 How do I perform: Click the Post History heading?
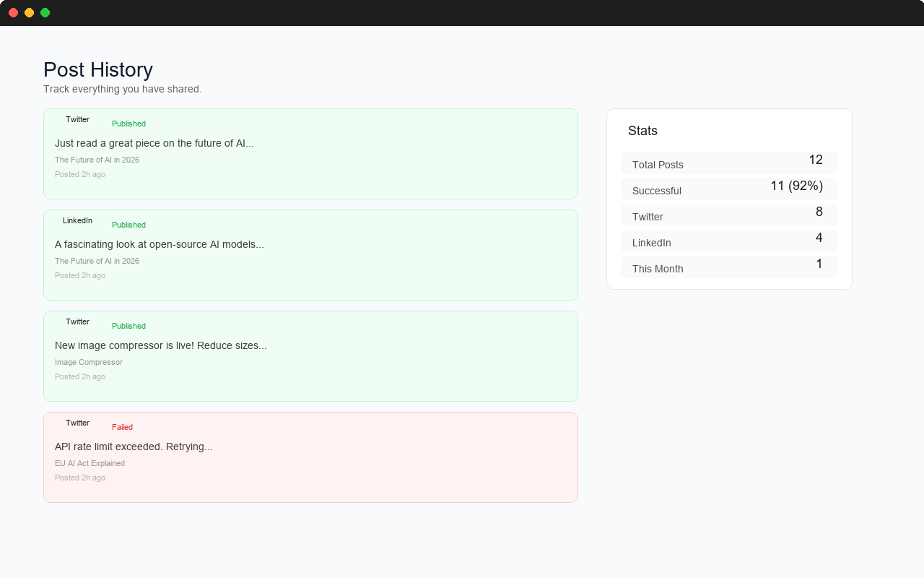pos(98,70)
